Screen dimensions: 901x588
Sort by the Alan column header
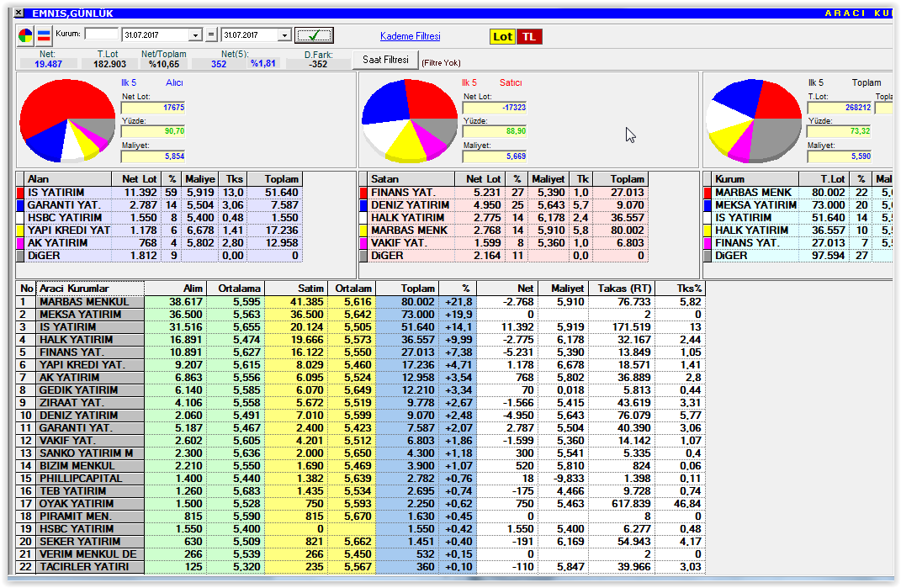pyautogui.click(x=68, y=179)
